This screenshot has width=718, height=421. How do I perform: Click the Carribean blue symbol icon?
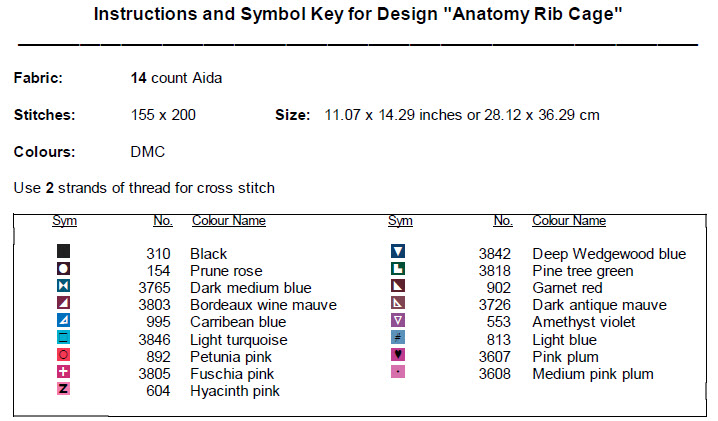[x=64, y=321]
